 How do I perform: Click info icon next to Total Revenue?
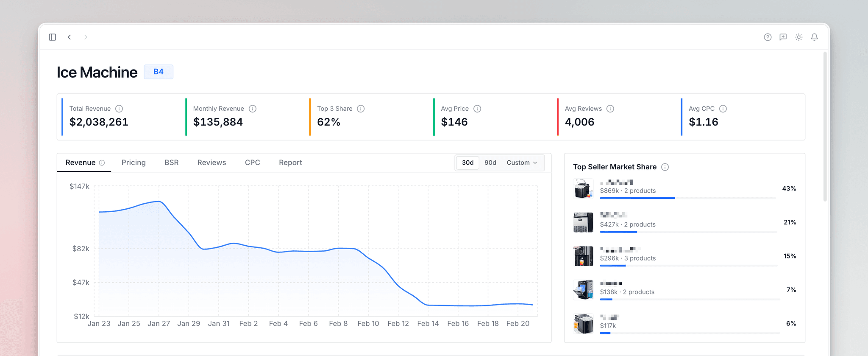(119, 109)
